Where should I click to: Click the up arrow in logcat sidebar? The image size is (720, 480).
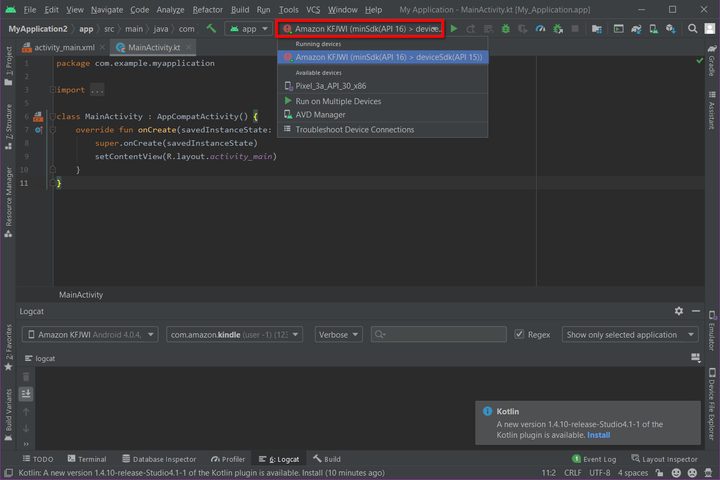[26, 412]
